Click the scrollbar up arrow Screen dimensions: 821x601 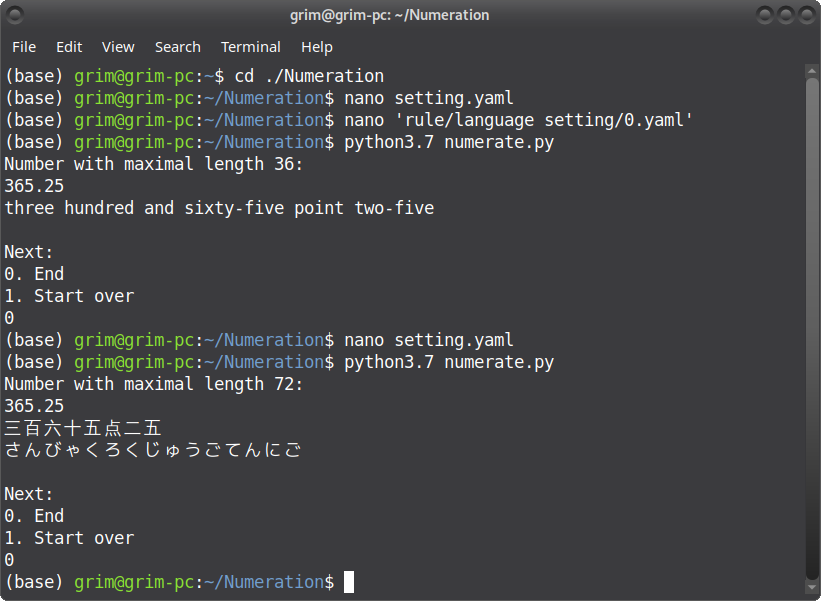point(812,71)
